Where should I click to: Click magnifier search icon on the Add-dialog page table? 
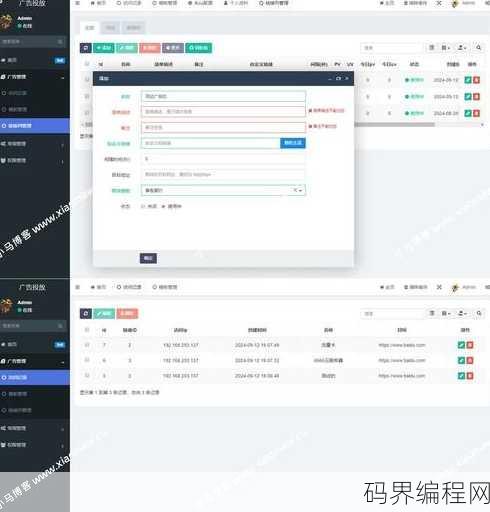[479, 48]
